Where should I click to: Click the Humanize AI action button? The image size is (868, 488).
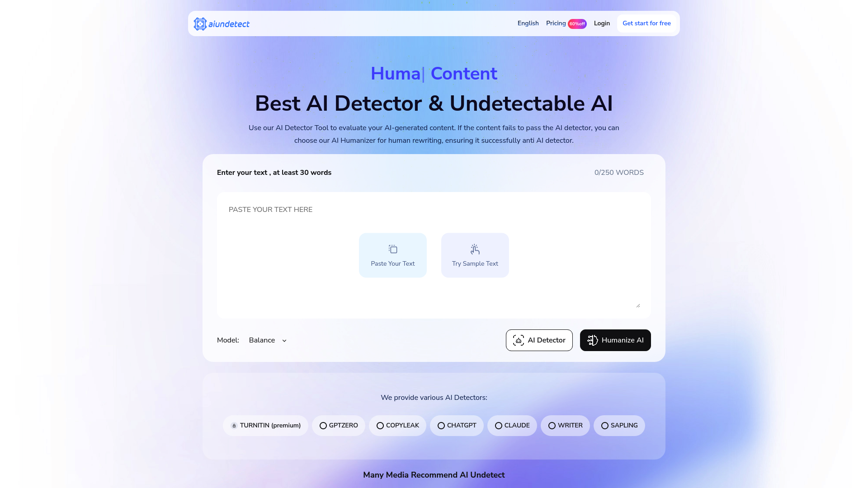(615, 340)
